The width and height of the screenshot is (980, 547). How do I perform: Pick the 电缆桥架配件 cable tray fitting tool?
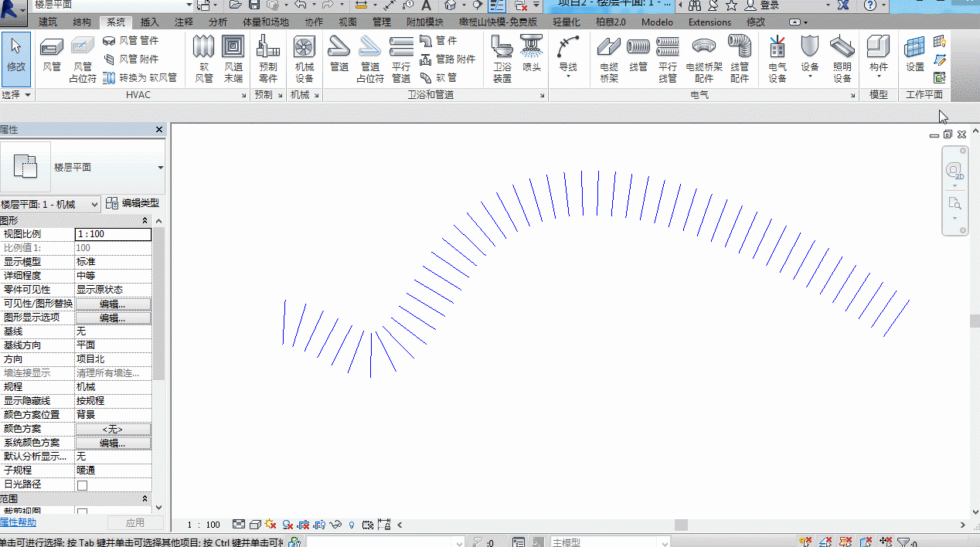coord(704,59)
